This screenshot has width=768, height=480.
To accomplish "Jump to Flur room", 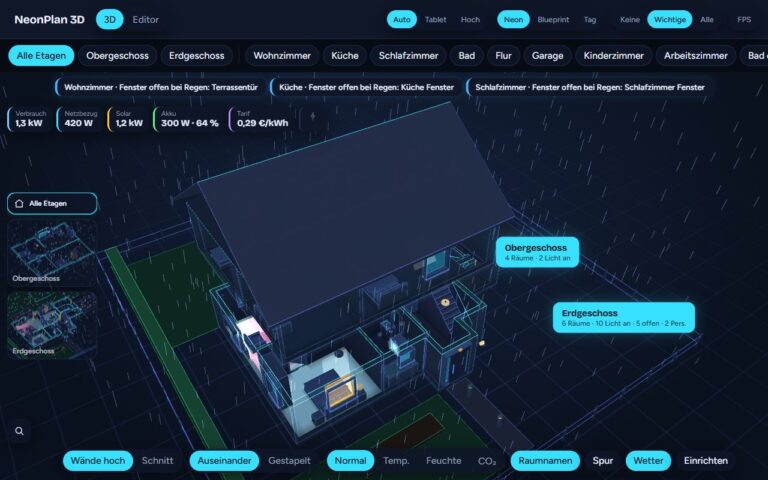I will point(503,56).
